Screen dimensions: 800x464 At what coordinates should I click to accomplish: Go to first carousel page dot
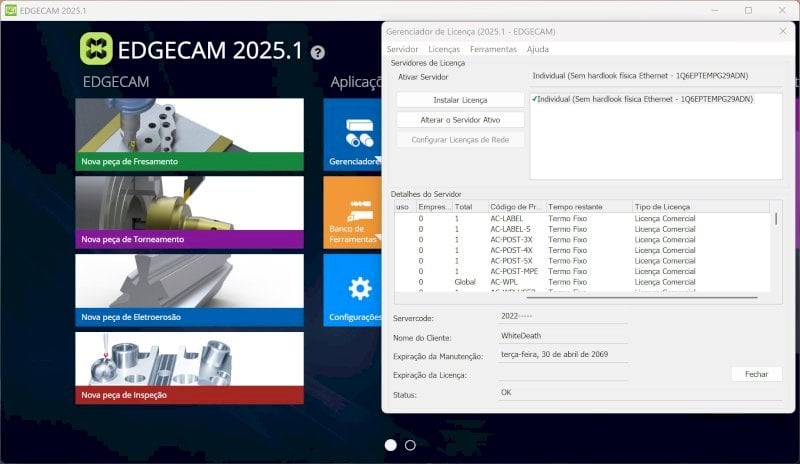pos(390,445)
